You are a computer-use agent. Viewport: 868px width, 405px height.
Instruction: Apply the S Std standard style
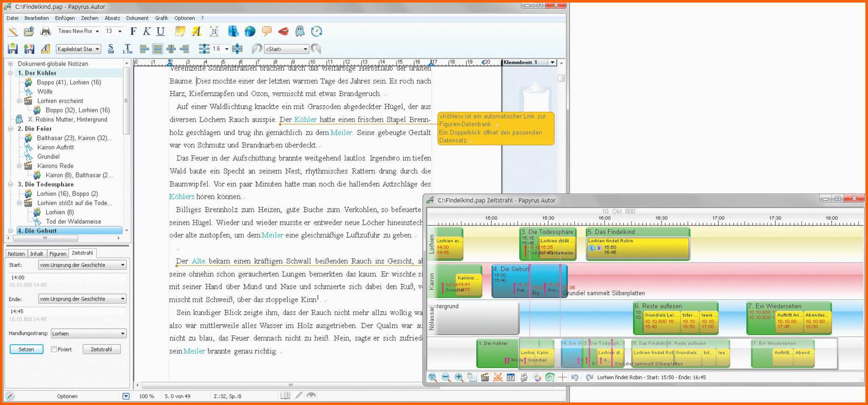(111, 49)
